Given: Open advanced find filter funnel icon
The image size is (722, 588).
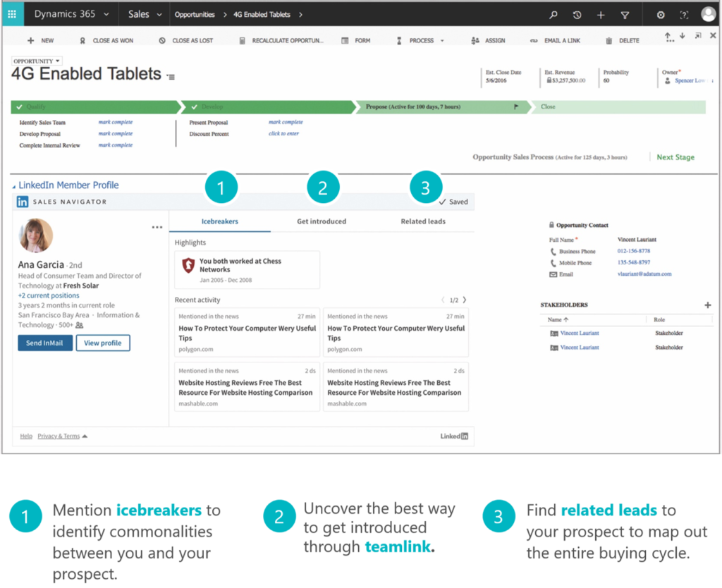Looking at the screenshot, I should pyautogui.click(x=625, y=15).
